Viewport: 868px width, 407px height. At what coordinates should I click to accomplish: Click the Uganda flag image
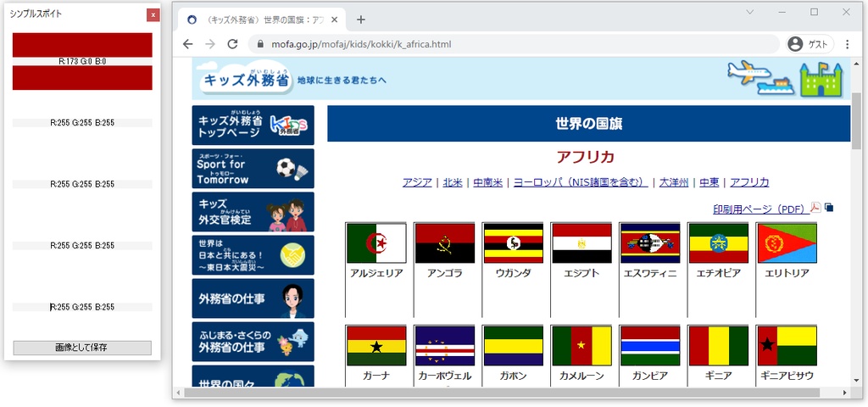513,243
